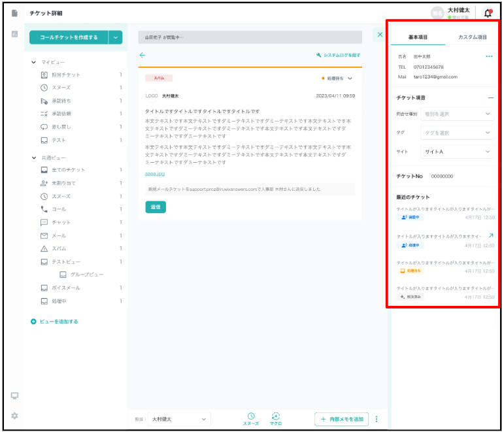Open the notification bell
This screenshot has width=504, height=432.
click(x=488, y=12)
